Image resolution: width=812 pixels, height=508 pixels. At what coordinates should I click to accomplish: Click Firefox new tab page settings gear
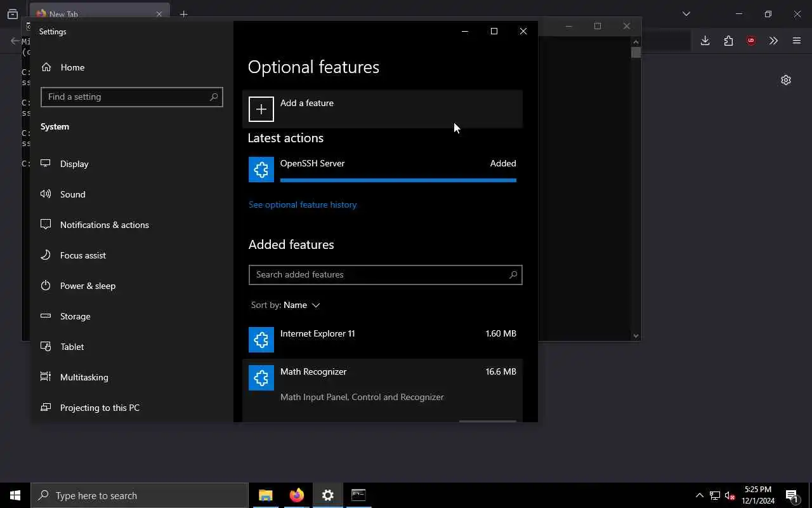pyautogui.click(x=786, y=80)
